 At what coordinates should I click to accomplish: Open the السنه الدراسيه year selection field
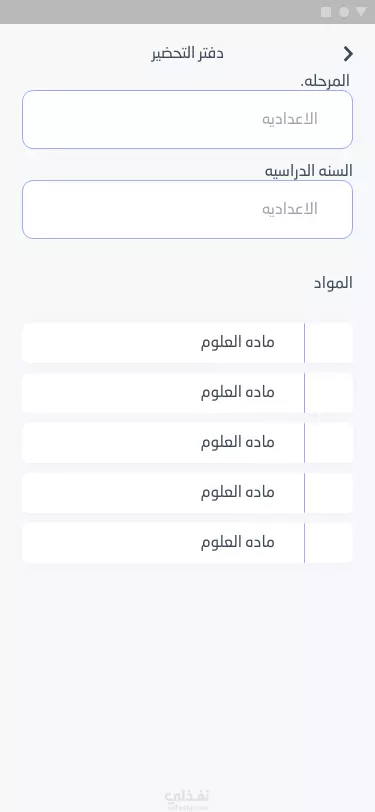click(188, 209)
